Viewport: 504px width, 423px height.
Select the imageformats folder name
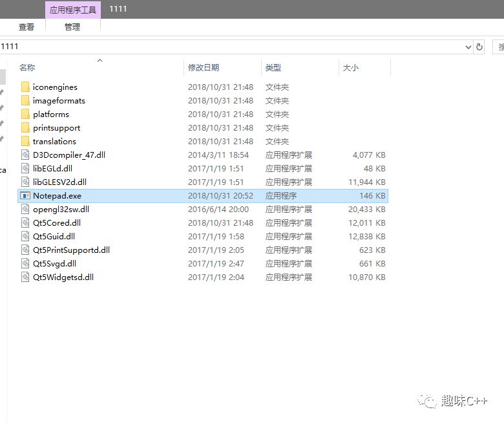(59, 101)
